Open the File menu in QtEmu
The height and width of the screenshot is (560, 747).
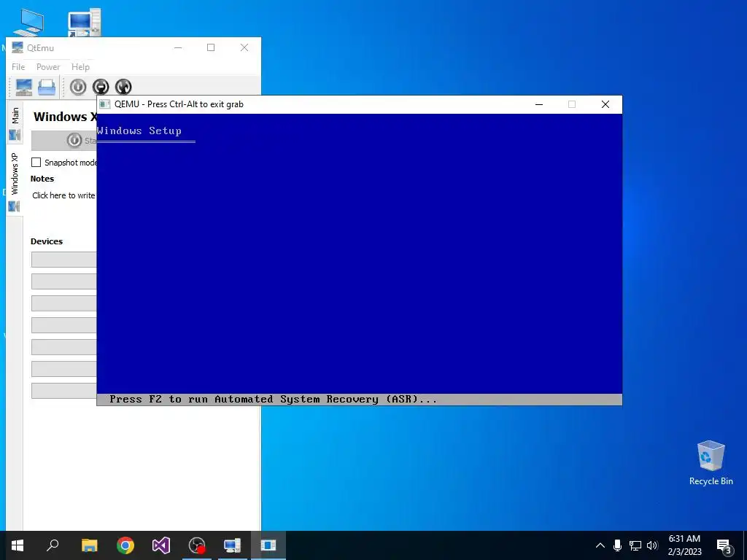point(18,66)
